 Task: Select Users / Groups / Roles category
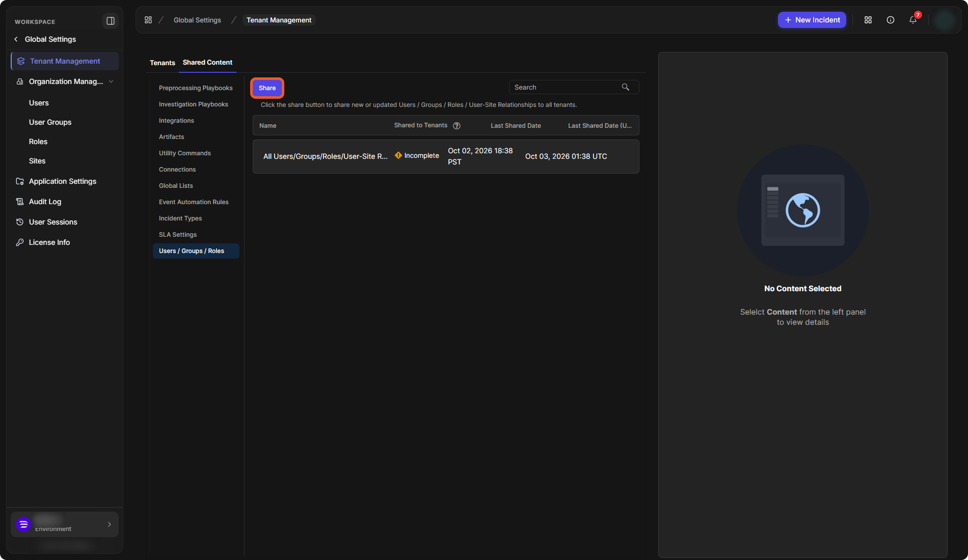(x=196, y=251)
